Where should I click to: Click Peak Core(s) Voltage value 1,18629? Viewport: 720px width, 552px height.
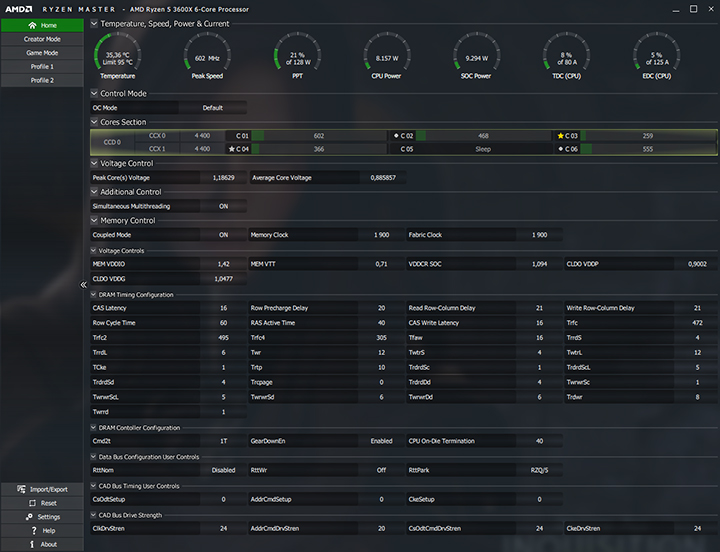pos(224,178)
